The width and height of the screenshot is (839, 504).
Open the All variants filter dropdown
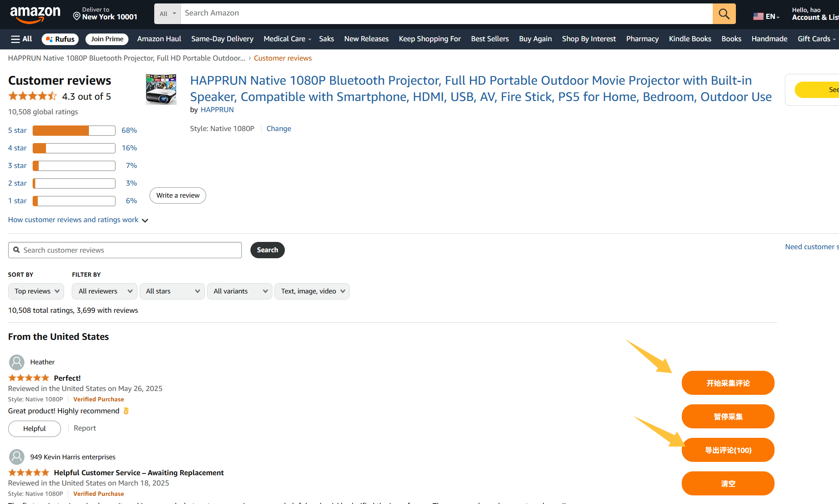[240, 291]
